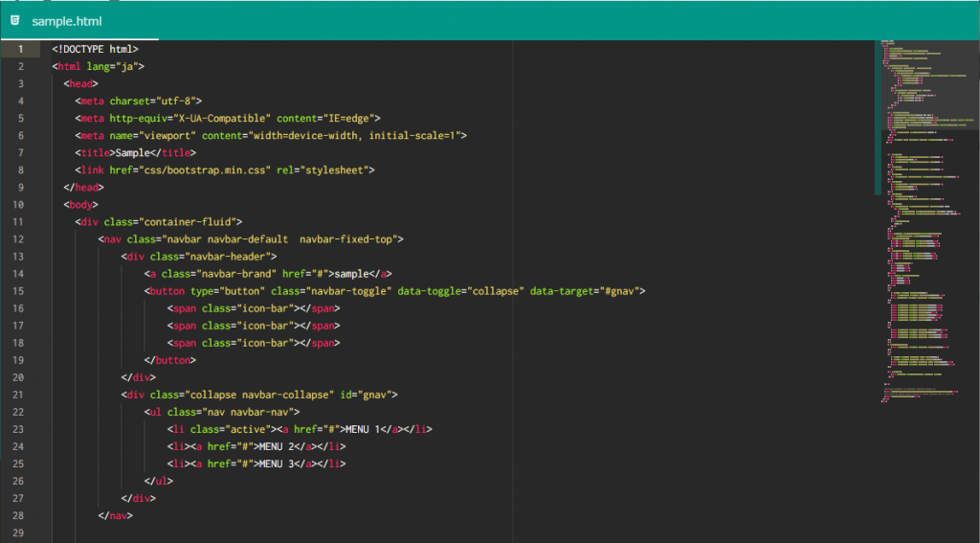Click the HTML5 file icon on the tab
Screen dimensions: 980x543
coord(14,20)
